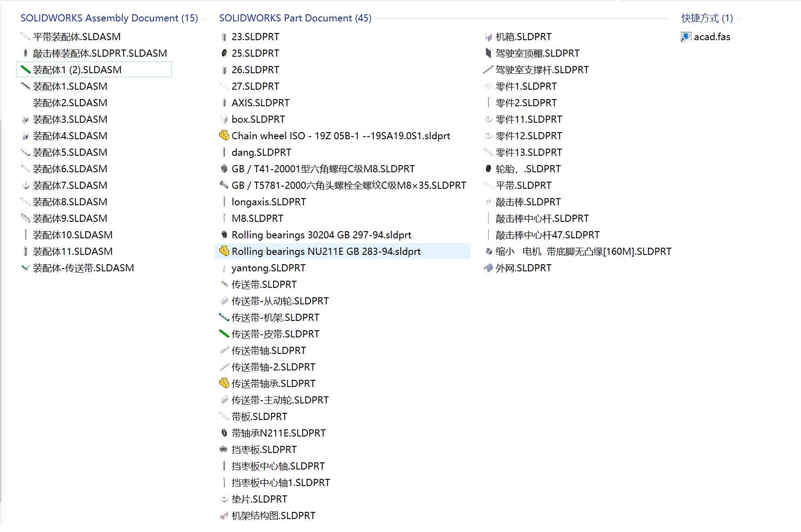
Task: Click the 轮胎 part file icon
Action: pos(488,169)
